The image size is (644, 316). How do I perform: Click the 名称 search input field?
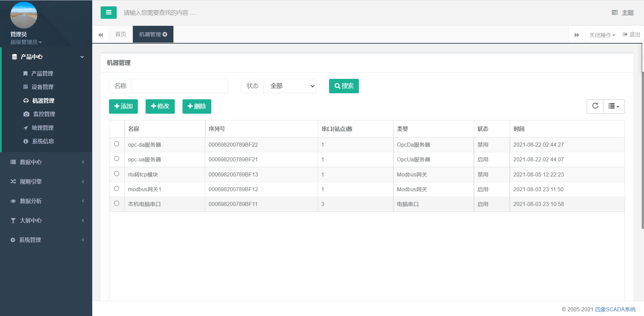pos(179,86)
